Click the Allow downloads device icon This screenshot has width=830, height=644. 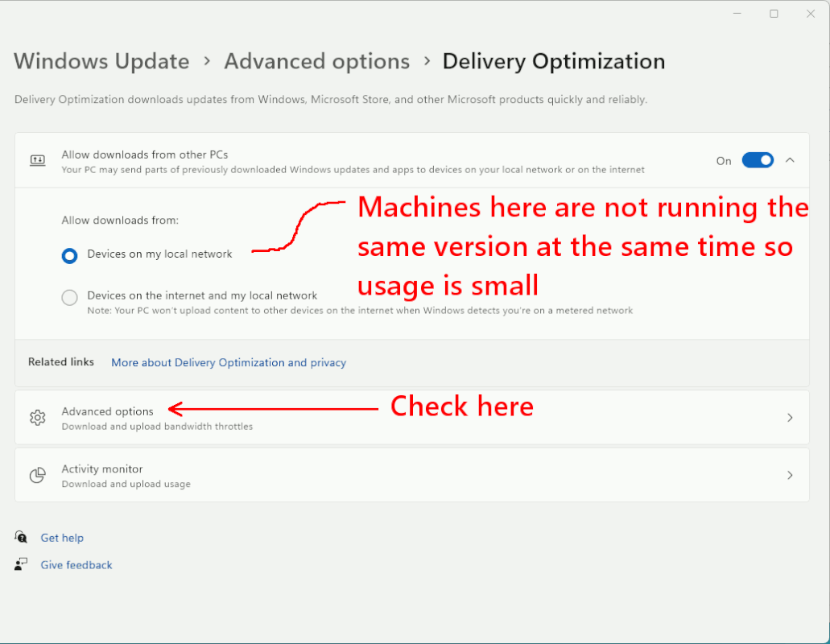pos(38,160)
